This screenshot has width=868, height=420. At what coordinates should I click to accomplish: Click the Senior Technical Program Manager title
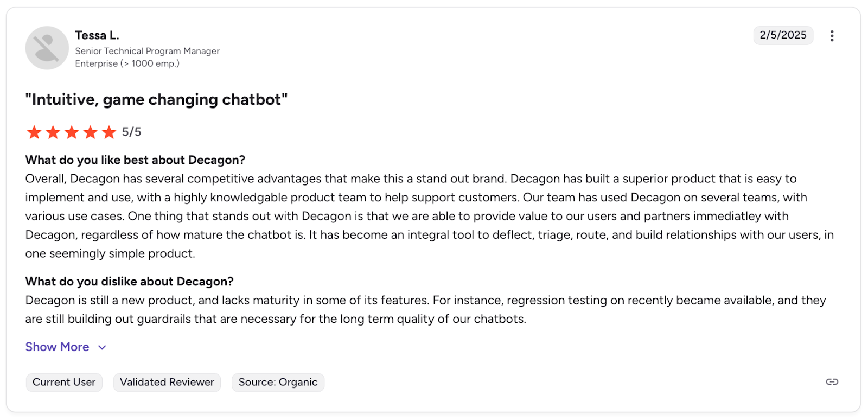point(147,51)
